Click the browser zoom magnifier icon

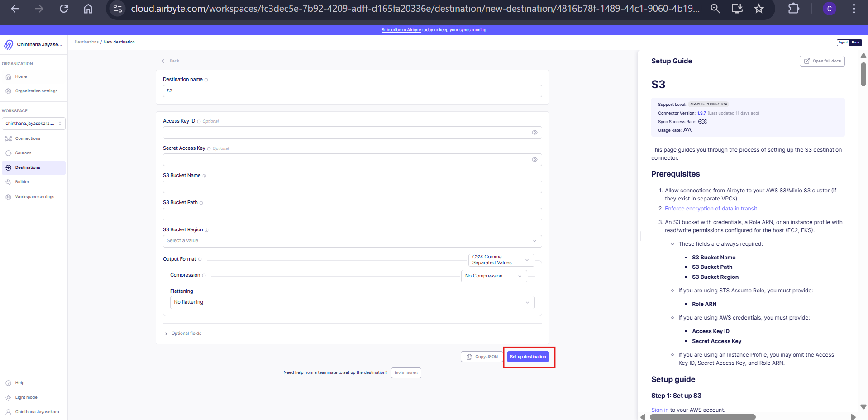(x=715, y=9)
